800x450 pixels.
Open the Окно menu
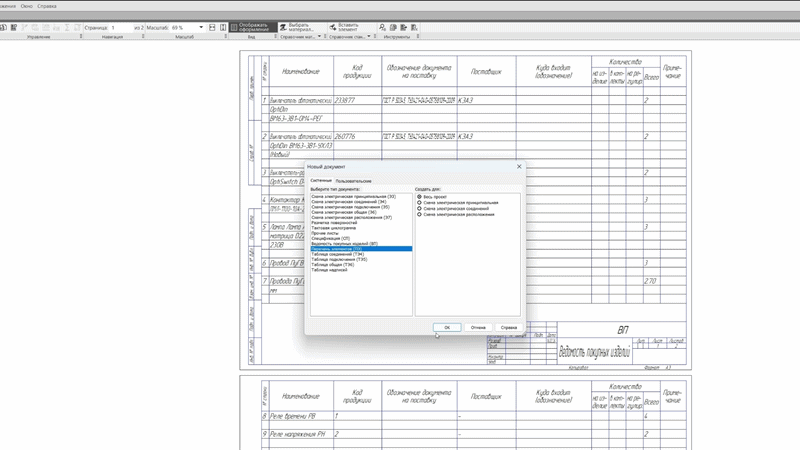tap(27, 6)
